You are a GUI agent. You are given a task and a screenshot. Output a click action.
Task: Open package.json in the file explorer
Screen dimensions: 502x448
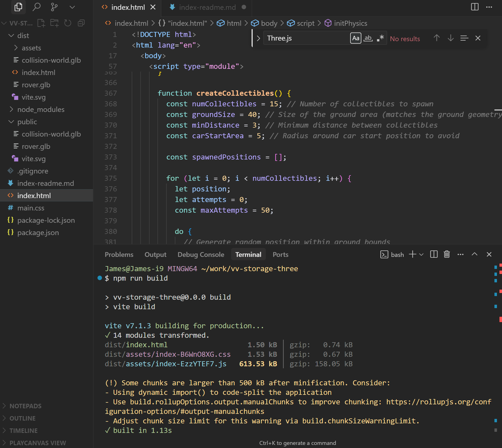pos(38,233)
